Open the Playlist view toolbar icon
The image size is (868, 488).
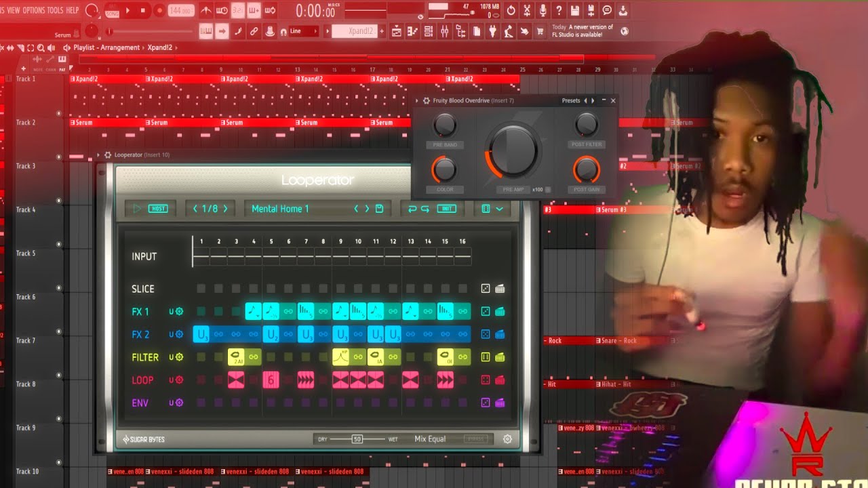(x=397, y=31)
